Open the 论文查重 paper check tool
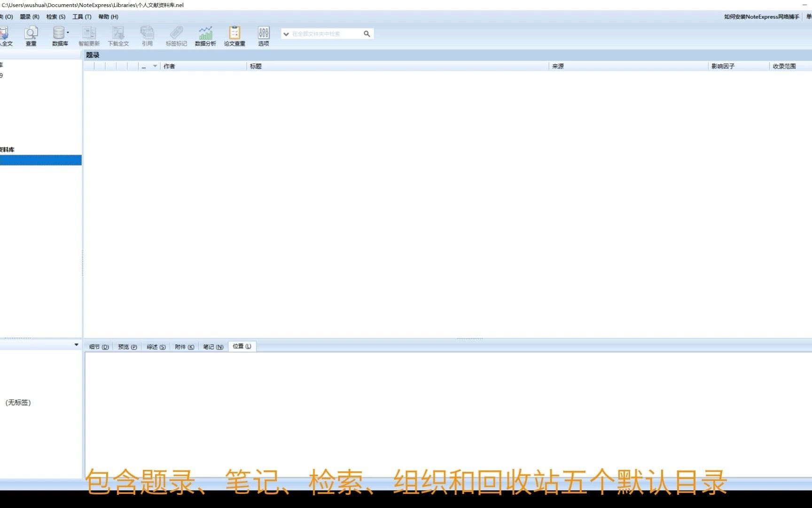The image size is (812, 508). 234,36
